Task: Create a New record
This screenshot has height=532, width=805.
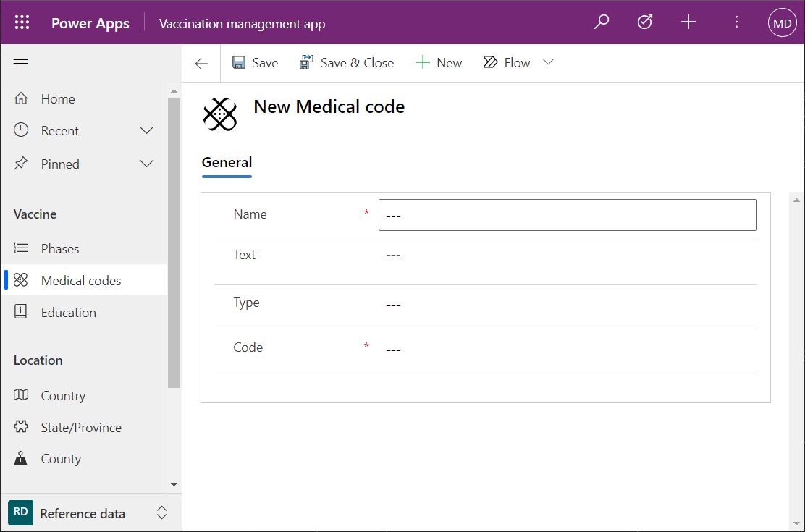Action: tap(439, 63)
